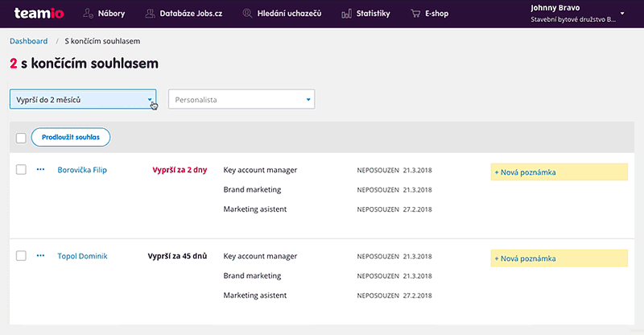This screenshot has height=335, width=644.
Task: Click Brand marketing under Borovička Filip
Action: 252,189
